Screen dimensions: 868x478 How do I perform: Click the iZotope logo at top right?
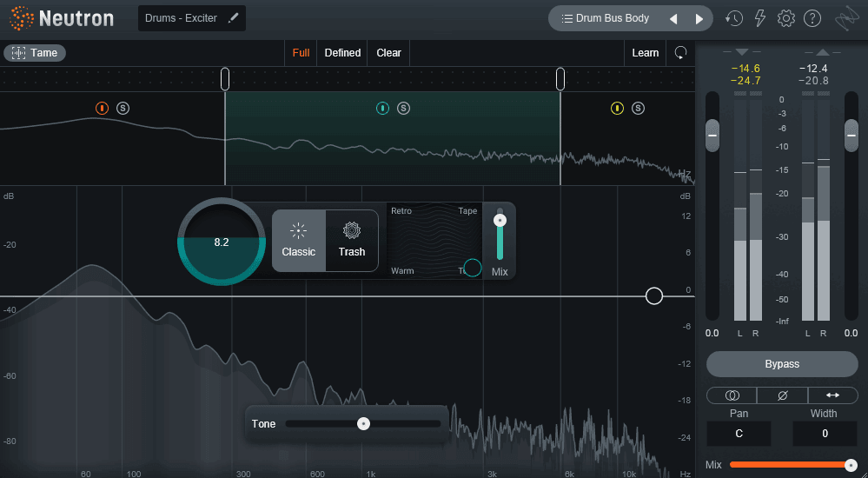[x=847, y=19]
